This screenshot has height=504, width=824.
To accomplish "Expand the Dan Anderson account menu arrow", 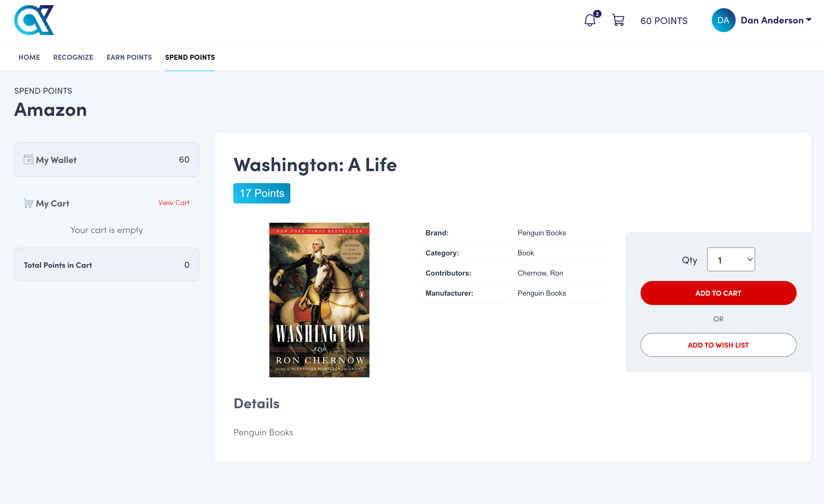I will click(809, 20).
